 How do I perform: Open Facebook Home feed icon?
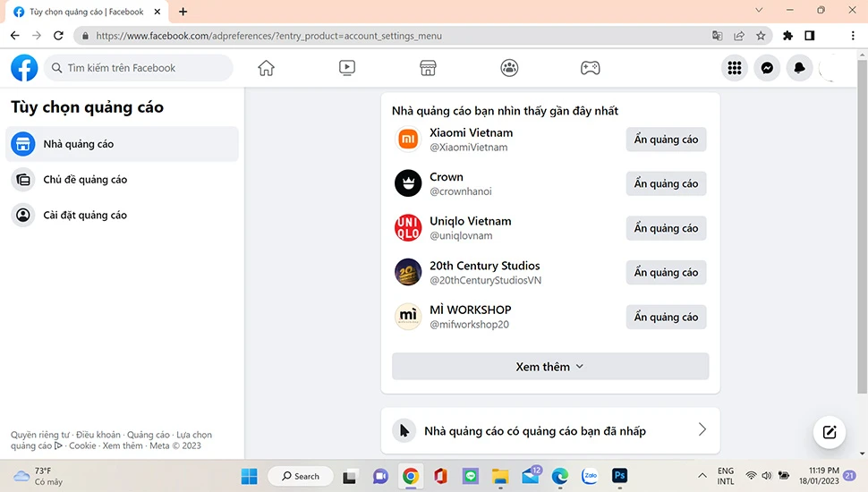[x=266, y=68]
